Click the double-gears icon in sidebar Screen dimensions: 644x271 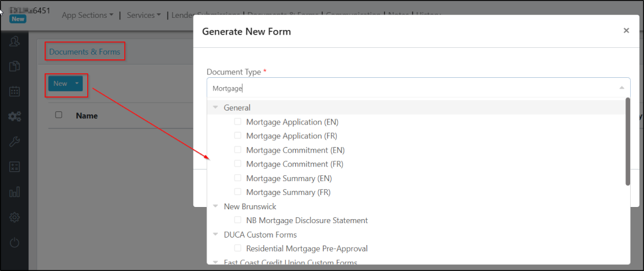coord(14,116)
